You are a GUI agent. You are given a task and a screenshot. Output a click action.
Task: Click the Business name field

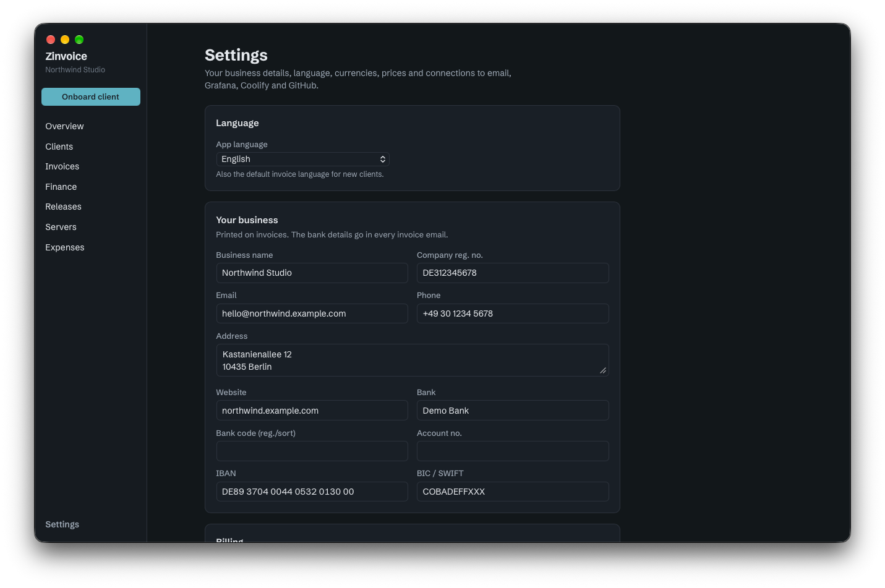[312, 273]
